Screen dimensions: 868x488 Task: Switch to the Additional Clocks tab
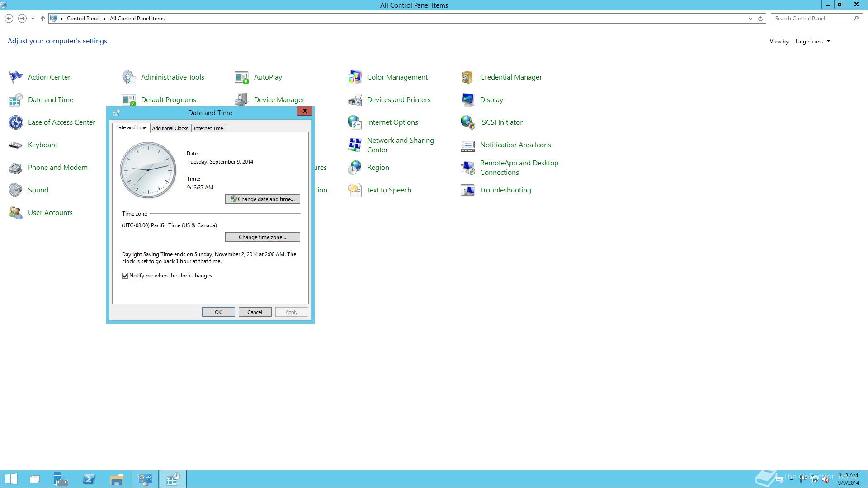click(x=170, y=128)
